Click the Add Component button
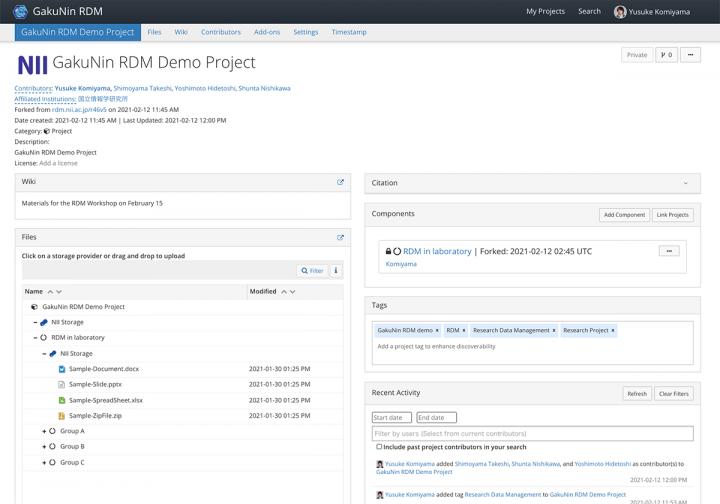 [x=623, y=215]
